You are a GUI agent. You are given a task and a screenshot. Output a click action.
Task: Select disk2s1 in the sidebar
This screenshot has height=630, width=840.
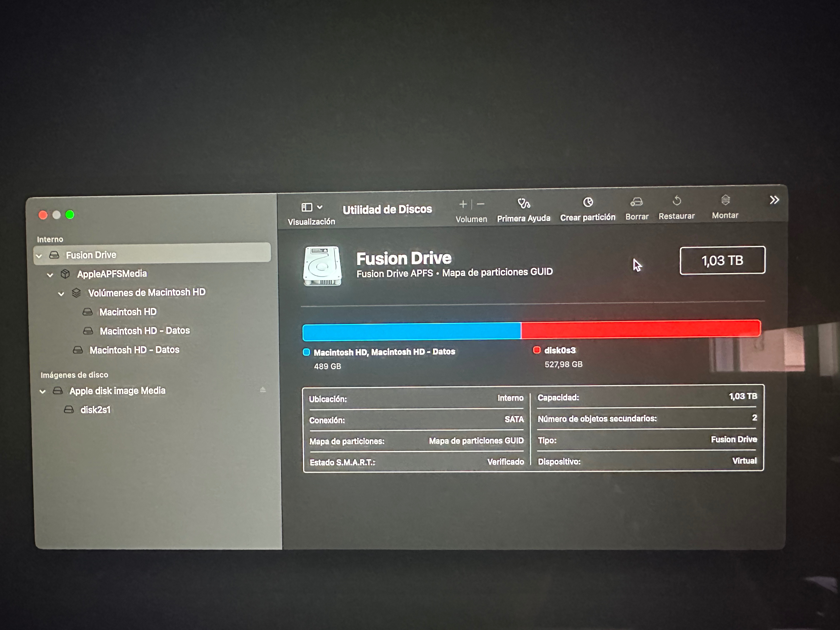tap(95, 410)
